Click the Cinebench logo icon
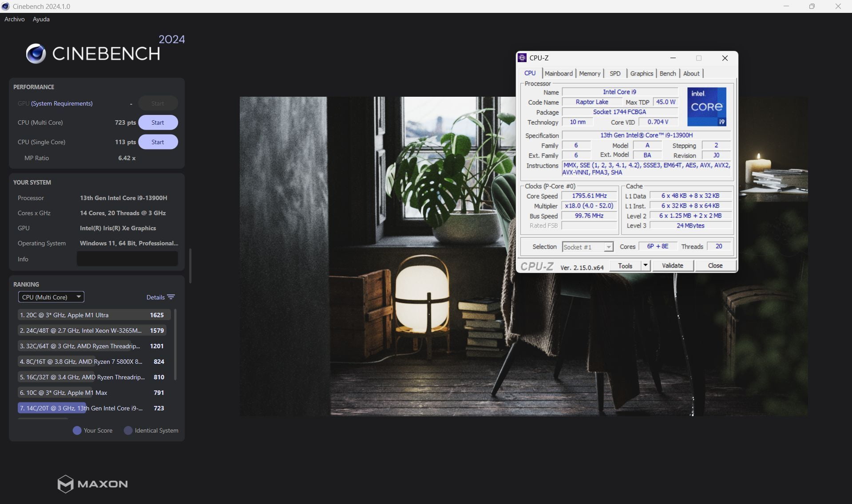 pyautogui.click(x=36, y=54)
